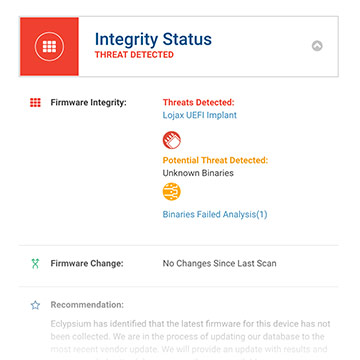
Task: Open Binaries Failed Analysis(1) link
Action: point(215,214)
